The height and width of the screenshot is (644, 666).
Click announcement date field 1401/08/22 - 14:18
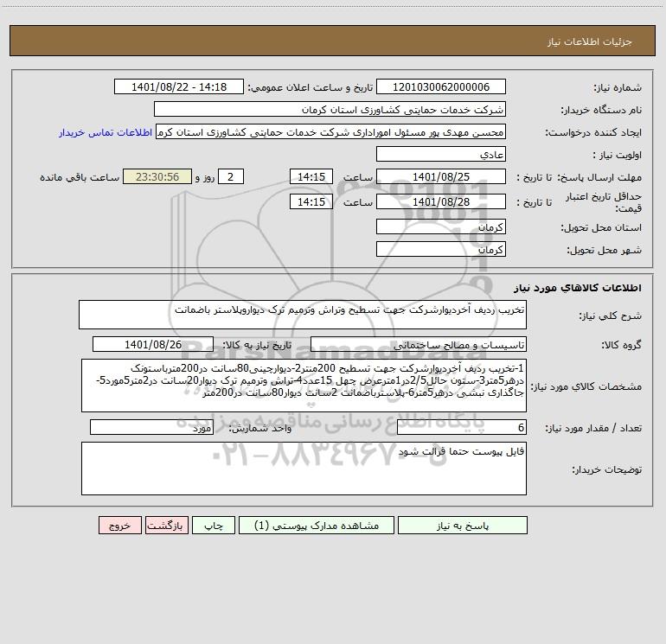point(179,86)
